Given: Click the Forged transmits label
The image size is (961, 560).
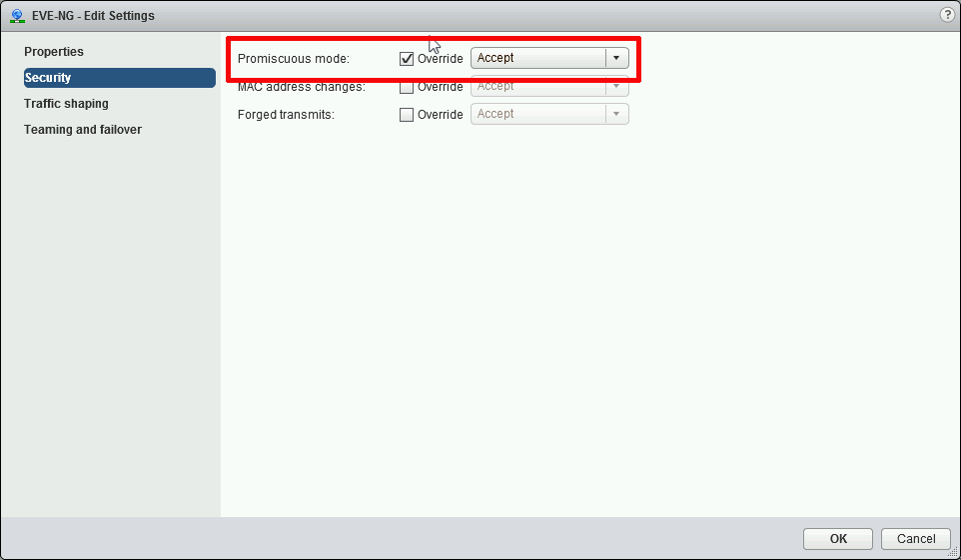Looking at the screenshot, I should (x=287, y=115).
